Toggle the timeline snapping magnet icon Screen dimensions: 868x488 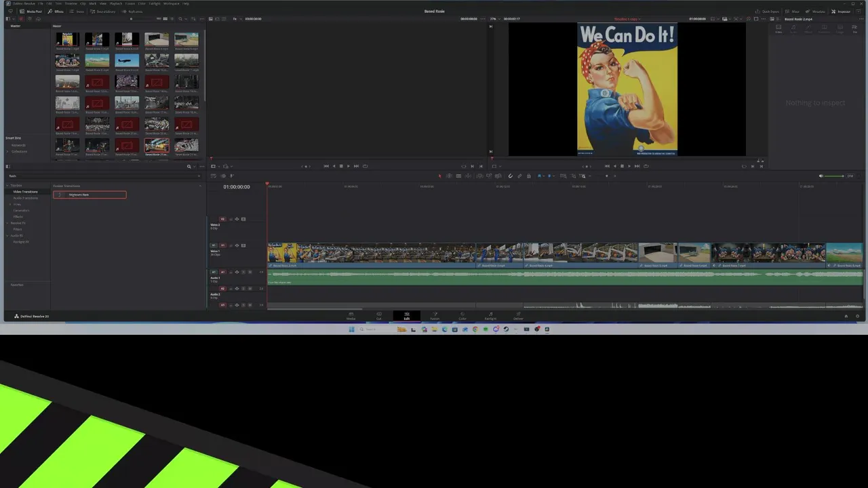click(x=510, y=176)
